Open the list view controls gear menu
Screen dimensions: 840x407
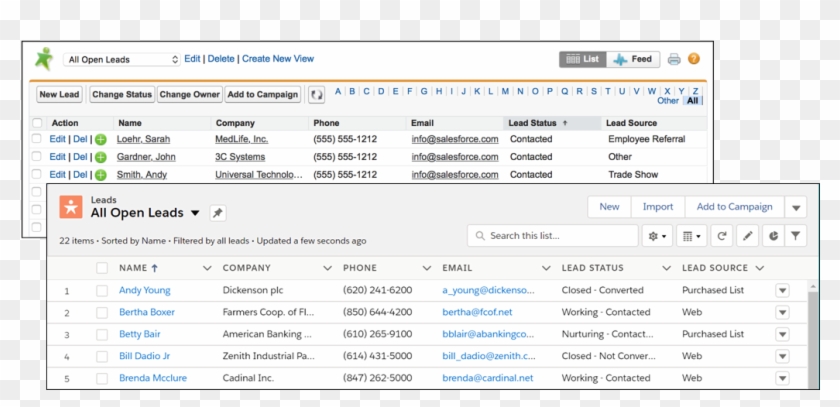pyautogui.click(x=657, y=236)
